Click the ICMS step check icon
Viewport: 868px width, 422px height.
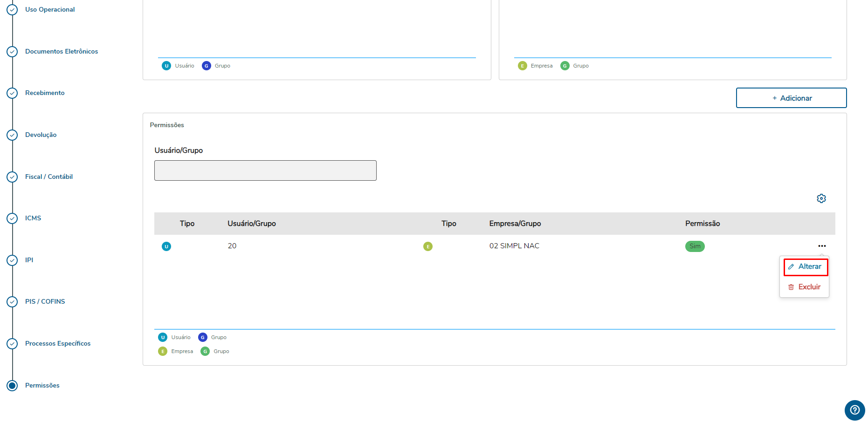[x=12, y=218]
